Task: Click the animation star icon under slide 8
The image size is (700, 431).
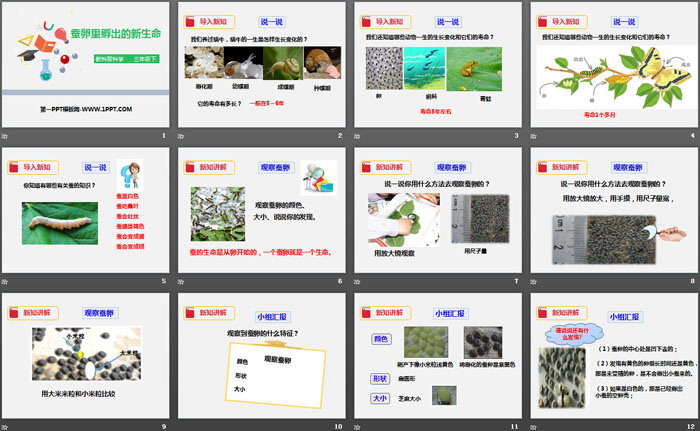Action: point(533,281)
